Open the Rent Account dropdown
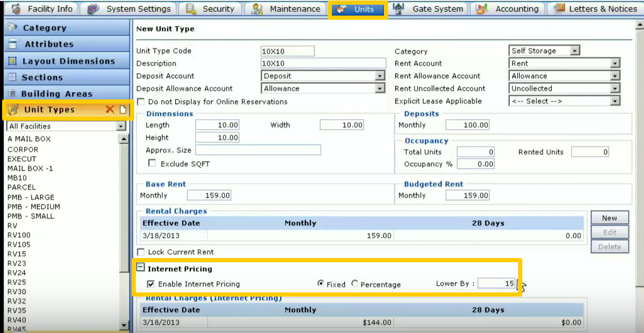 coord(615,63)
